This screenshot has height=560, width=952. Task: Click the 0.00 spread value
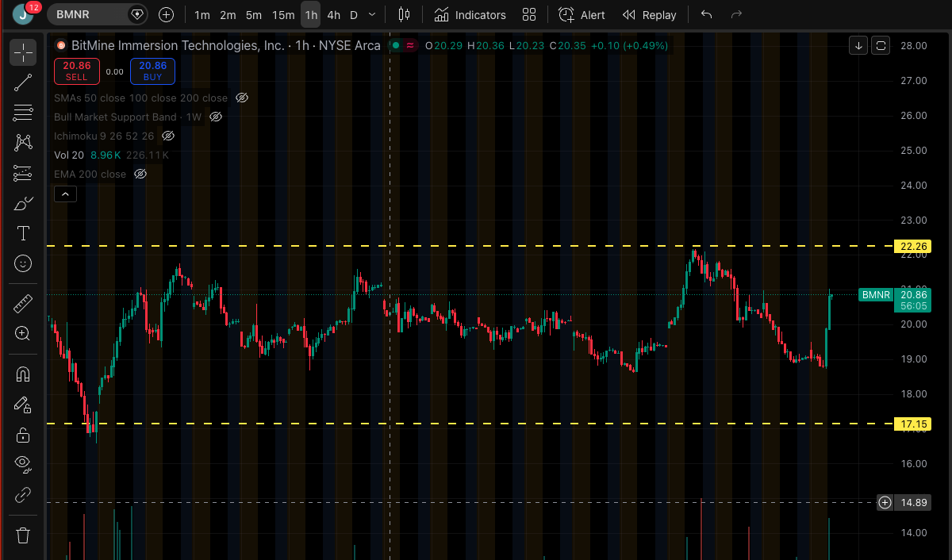tap(115, 71)
